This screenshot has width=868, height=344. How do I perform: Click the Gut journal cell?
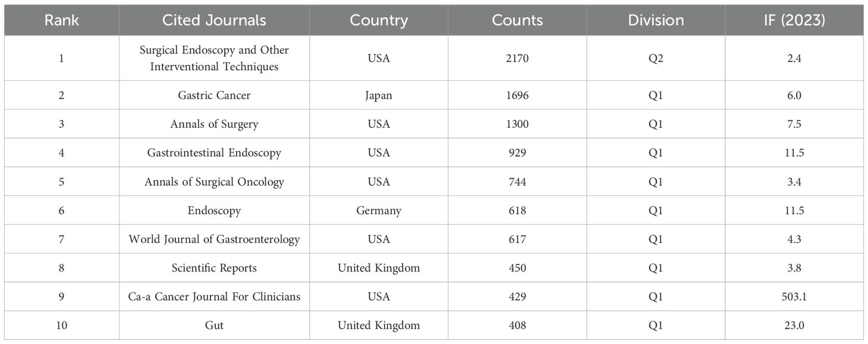pyautogui.click(x=214, y=326)
